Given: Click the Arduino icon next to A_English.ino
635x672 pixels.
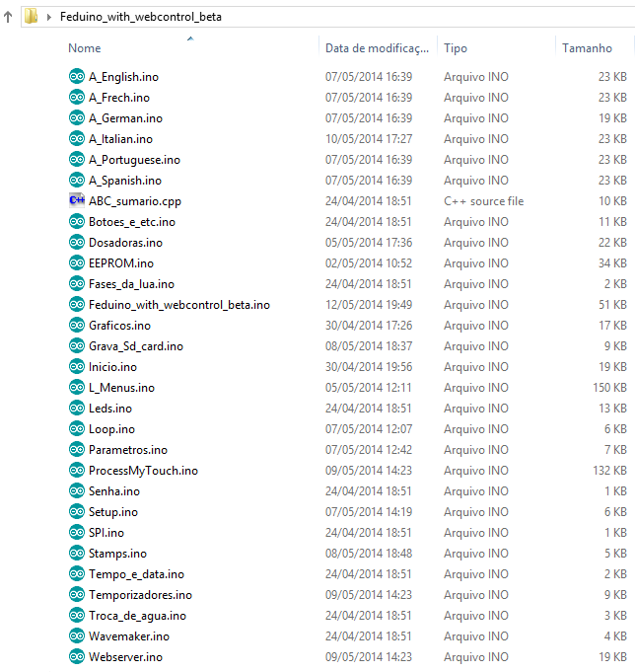Looking at the screenshot, I should pyautogui.click(x=77, y=76).
